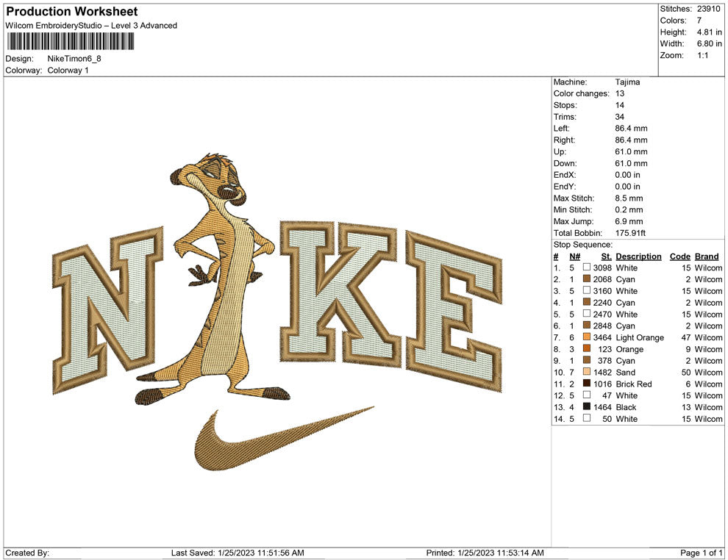Click the Production Worksheet title
The width and height of the screenshot is (728, 560).
tap(72, 11)
